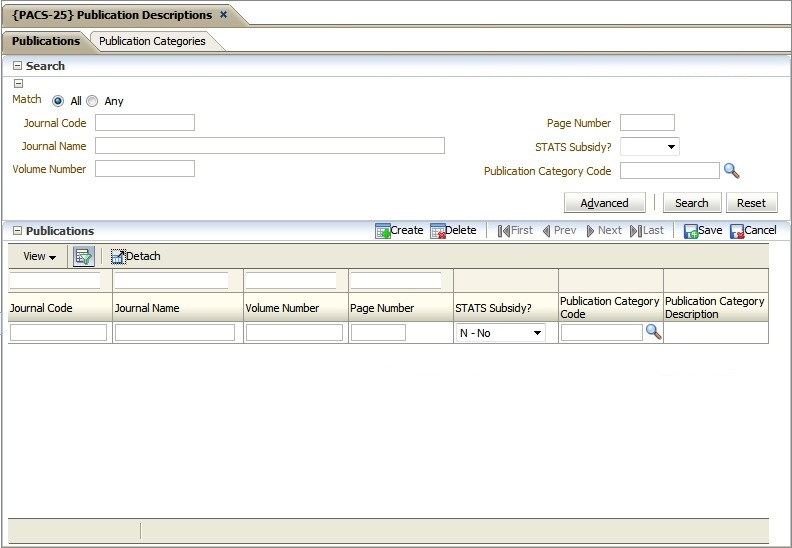The height and width of the screenshot is (548, 792).
Task: Toggle the Query By Example filter icon
Action: tap(84, 257)
